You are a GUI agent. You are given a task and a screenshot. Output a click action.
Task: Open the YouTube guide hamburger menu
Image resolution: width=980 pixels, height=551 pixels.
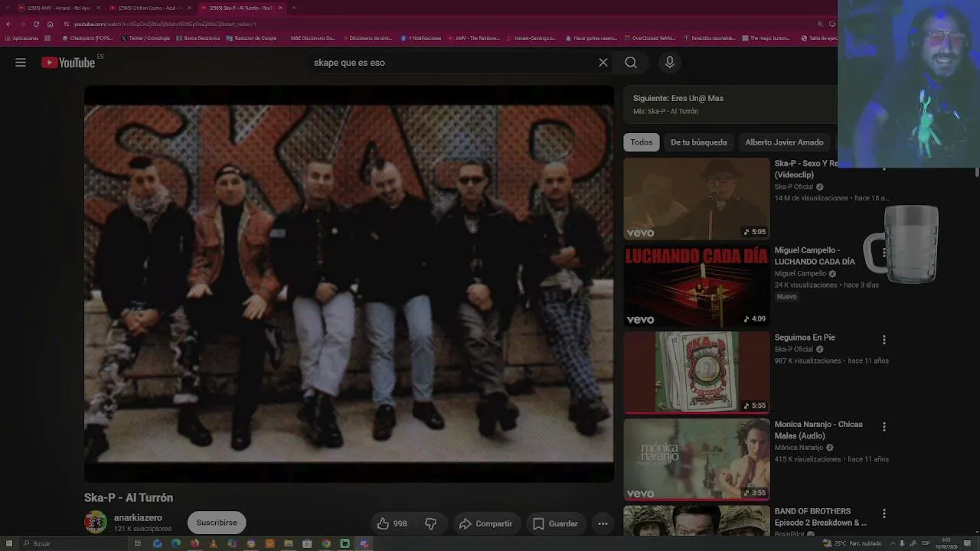[x=21, y=63]
